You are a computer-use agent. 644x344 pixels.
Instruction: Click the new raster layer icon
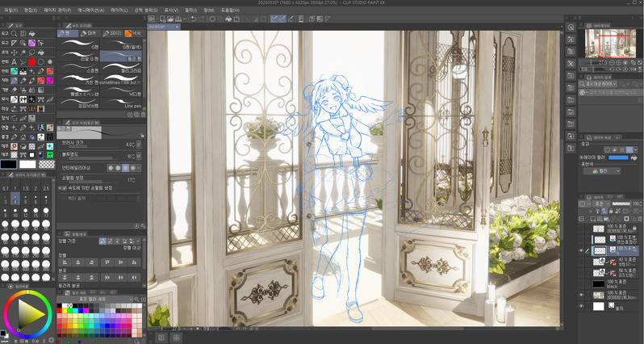click(592, 219)
